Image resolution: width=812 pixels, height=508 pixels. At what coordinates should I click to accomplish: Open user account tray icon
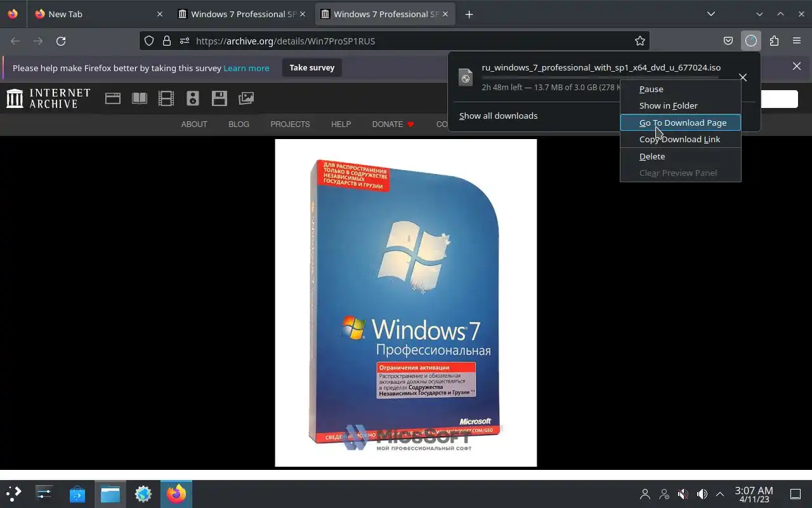645,494
